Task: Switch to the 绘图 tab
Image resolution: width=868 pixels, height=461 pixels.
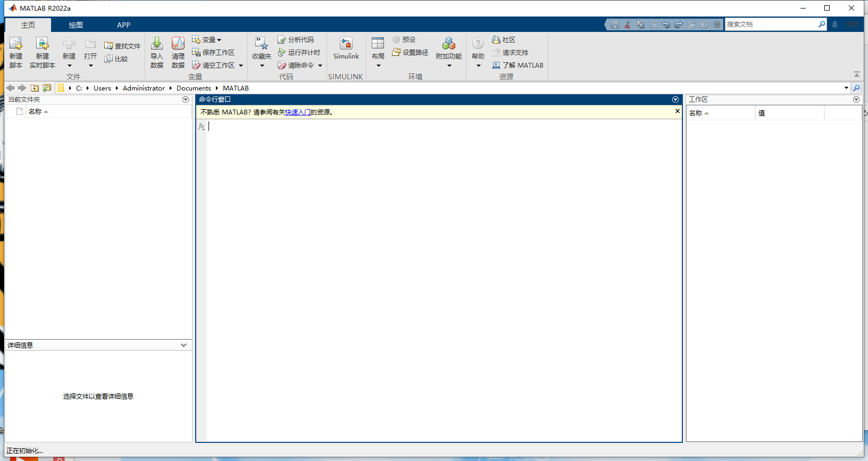Action: click(x=76, y=25)
